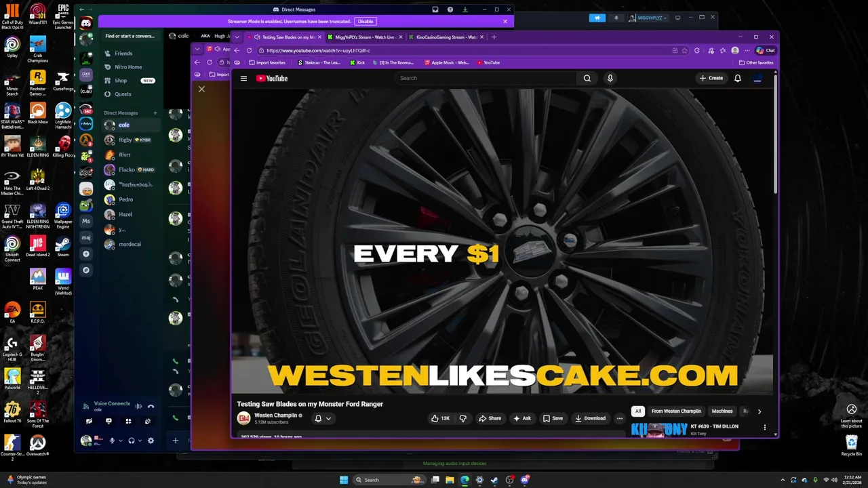Image resolution: width=868 pixels, height=488 pixels.
Task: Open KT #639 Tim Dillon thumbnail
Action: pos(659,430)
